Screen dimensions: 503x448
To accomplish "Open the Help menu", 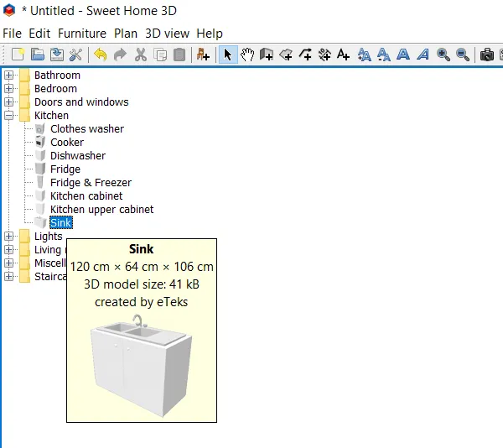I will tap(210, 34).
